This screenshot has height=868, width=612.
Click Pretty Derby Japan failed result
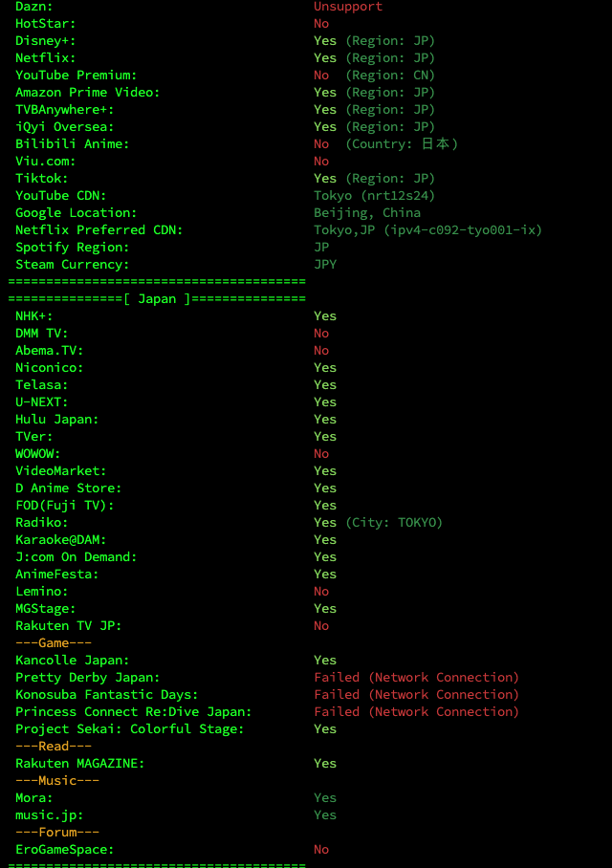coord(416,678)
